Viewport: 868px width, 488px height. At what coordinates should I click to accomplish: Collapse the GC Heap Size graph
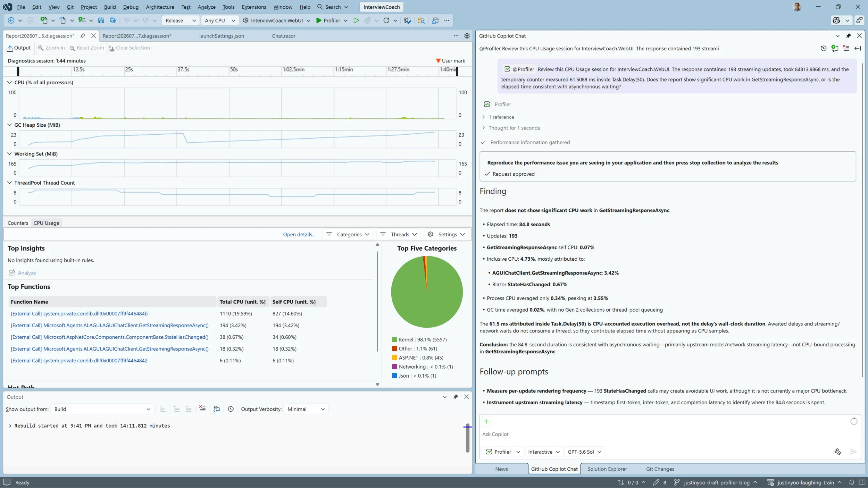click(9, 125)
